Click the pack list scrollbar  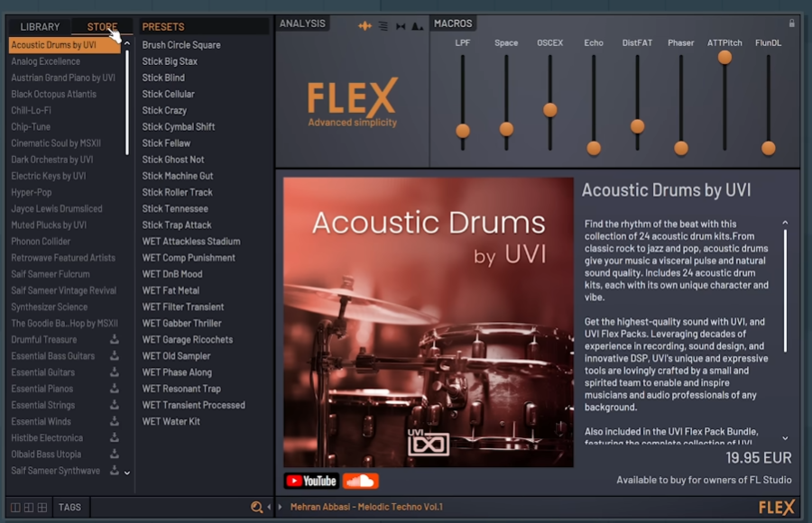point(127,103)
